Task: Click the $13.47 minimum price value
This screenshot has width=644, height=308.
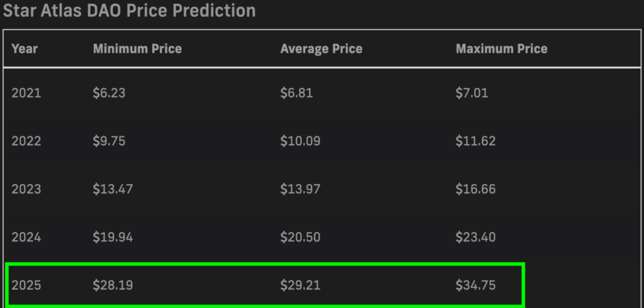Action: click(113, 189)
